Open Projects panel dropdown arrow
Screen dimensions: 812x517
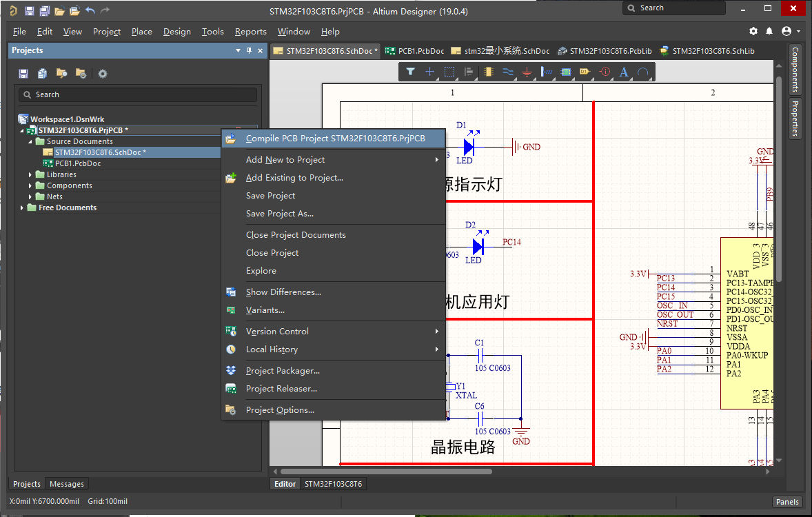pos(238,50)
